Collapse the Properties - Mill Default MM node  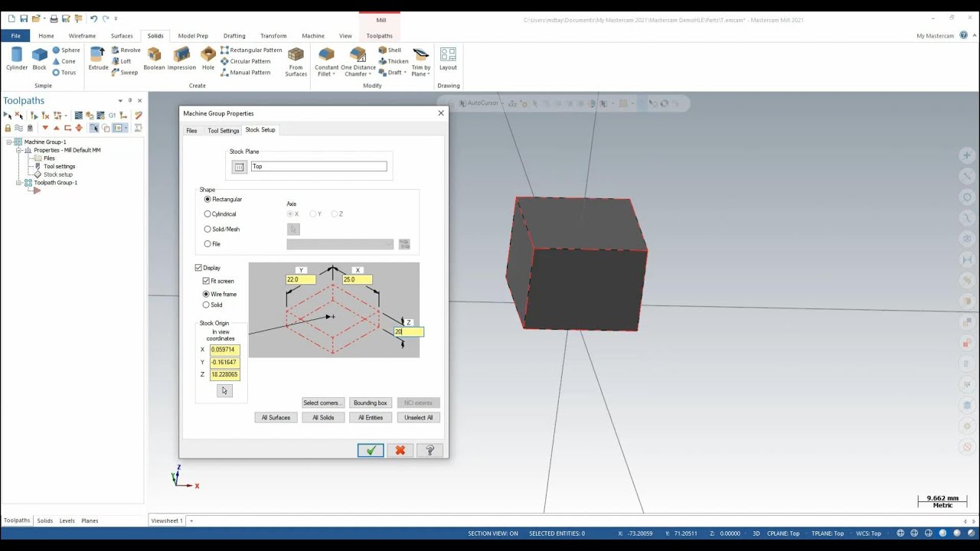pos(19,150)
